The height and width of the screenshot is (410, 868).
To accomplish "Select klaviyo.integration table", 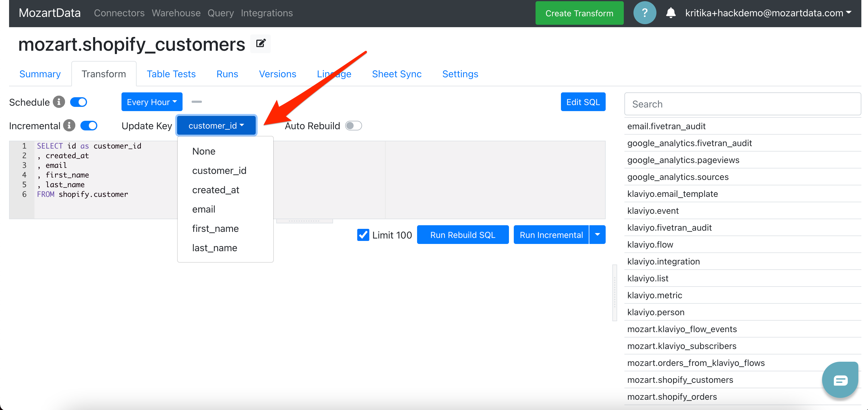I will pos(742,261).
